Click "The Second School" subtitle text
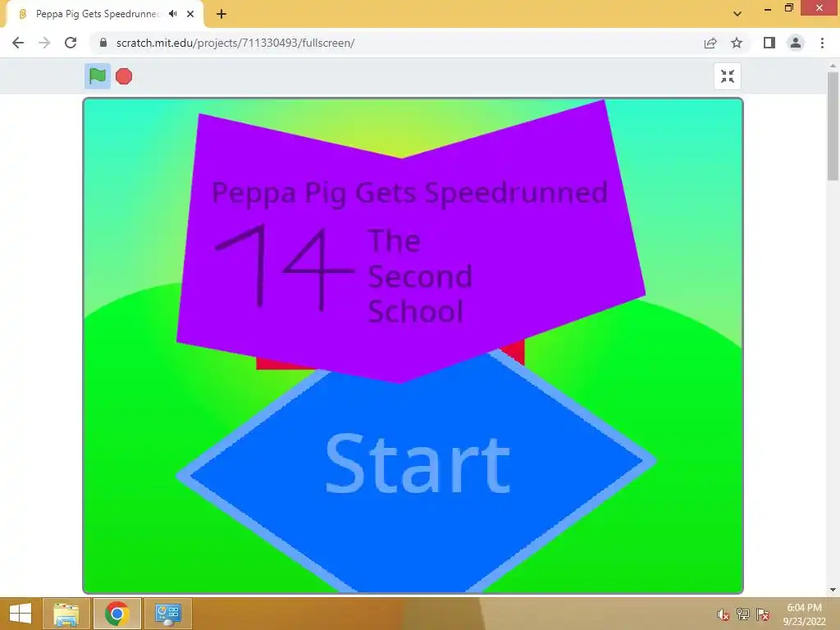The width and height of the screenshot is (840, 630). pyautogui.click(x=420, y=276)
